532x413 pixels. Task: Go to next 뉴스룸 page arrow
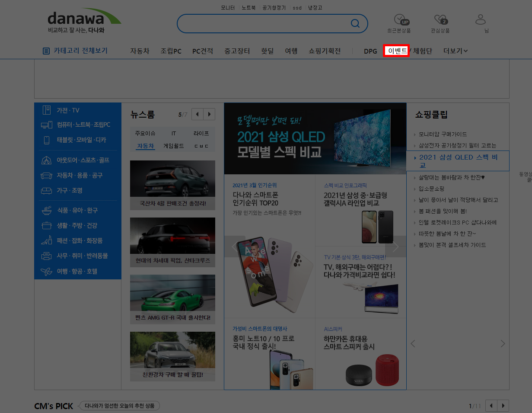pyautogui.click(x=209, y=115)
